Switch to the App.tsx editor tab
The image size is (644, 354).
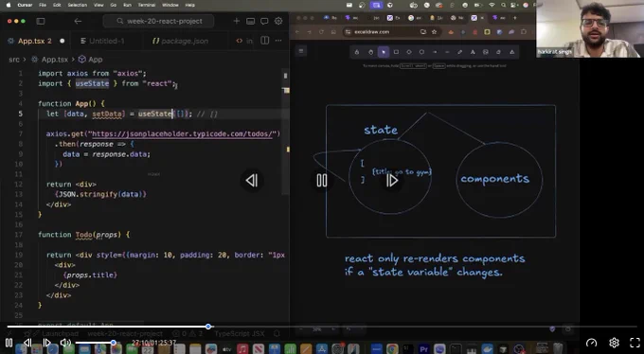[34, 41]
